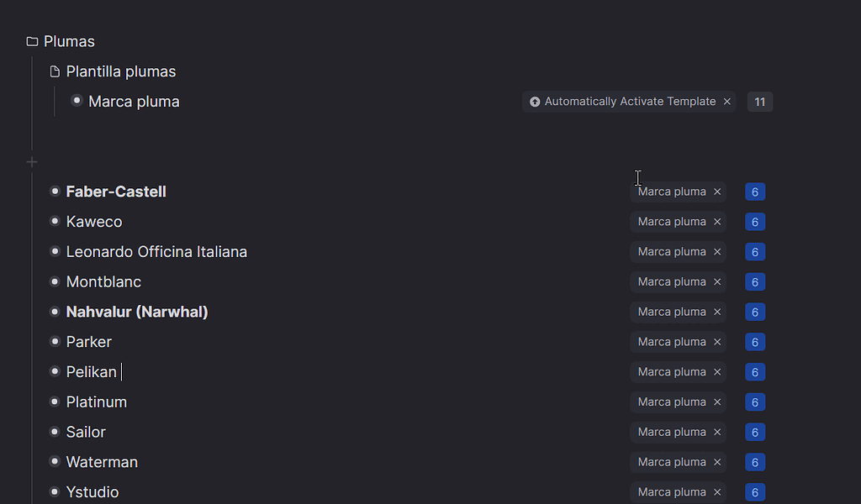
Task: Click the Plantilla plumas document icon
Action: point(55,71)
